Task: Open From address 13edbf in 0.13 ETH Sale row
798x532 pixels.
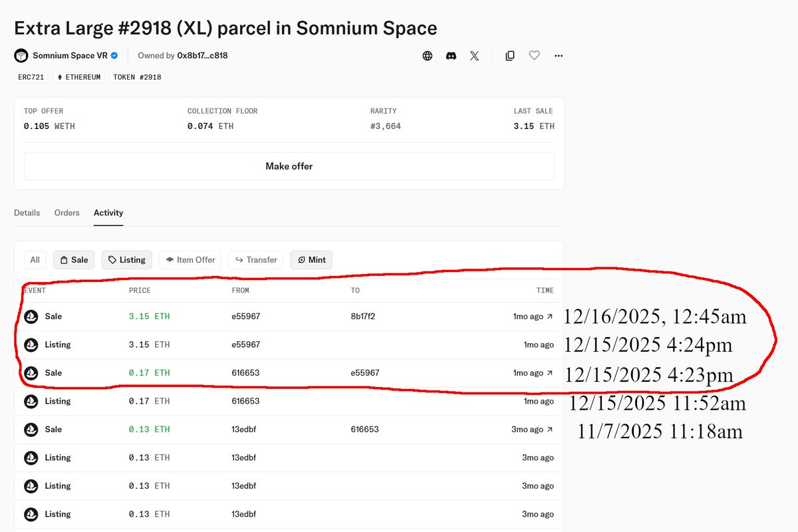Action: (244, 430)
